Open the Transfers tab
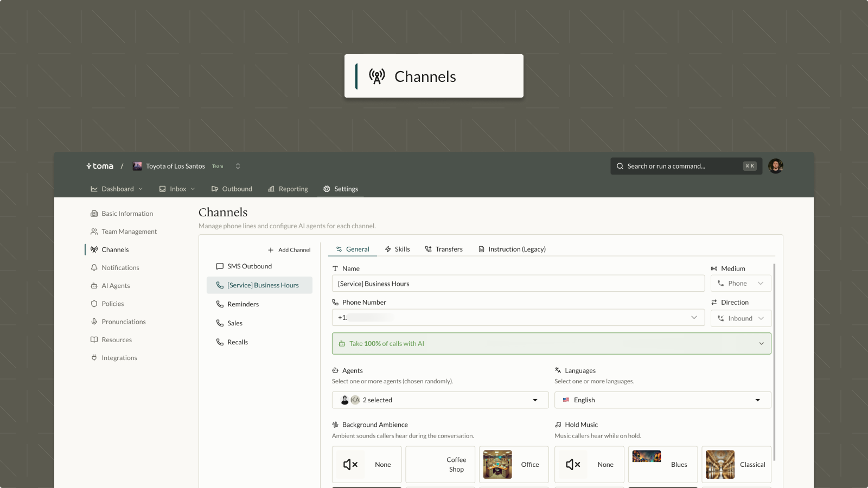The width and height of the screenshot is (868, 488). pyautogui.click(x=444, y=249)
